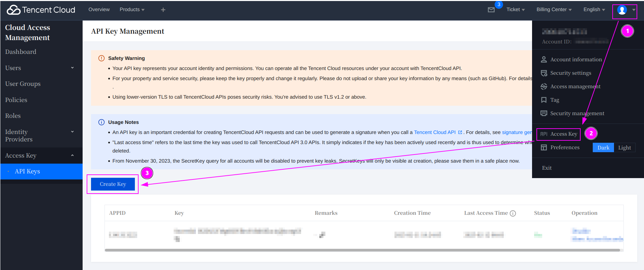The height and width of the screenshot is (270, 644).
Task: Select the Dark theme option
Action: pos(603,147)
